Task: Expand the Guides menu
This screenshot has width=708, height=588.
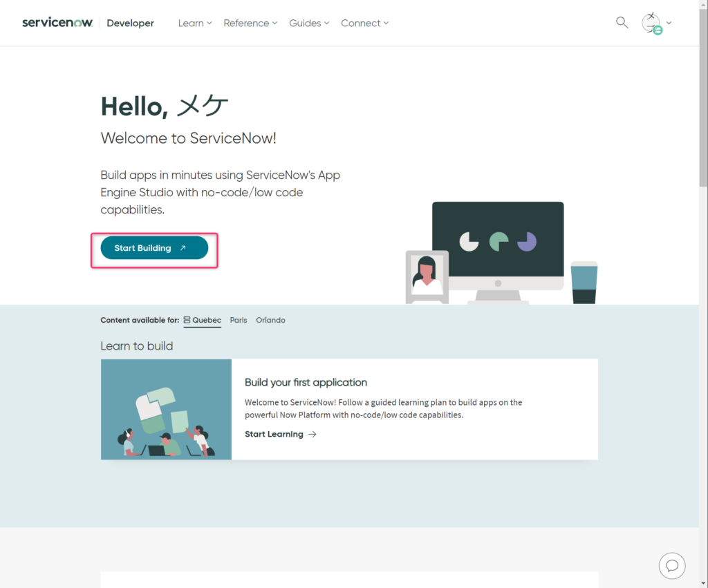Action: tap(309, 23)
